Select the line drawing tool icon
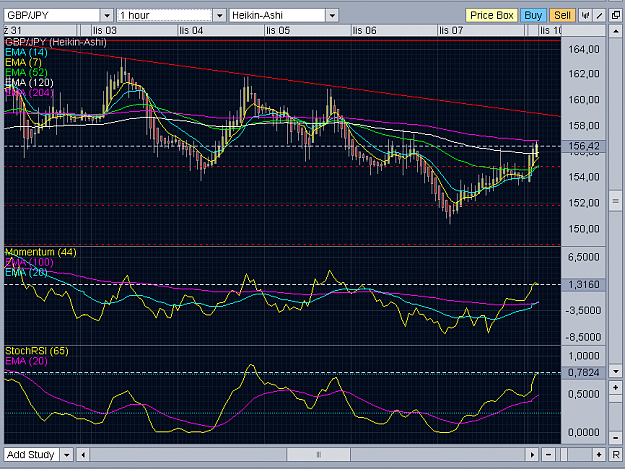This screenshot has width=625, height=469. (x=599, y=16)
